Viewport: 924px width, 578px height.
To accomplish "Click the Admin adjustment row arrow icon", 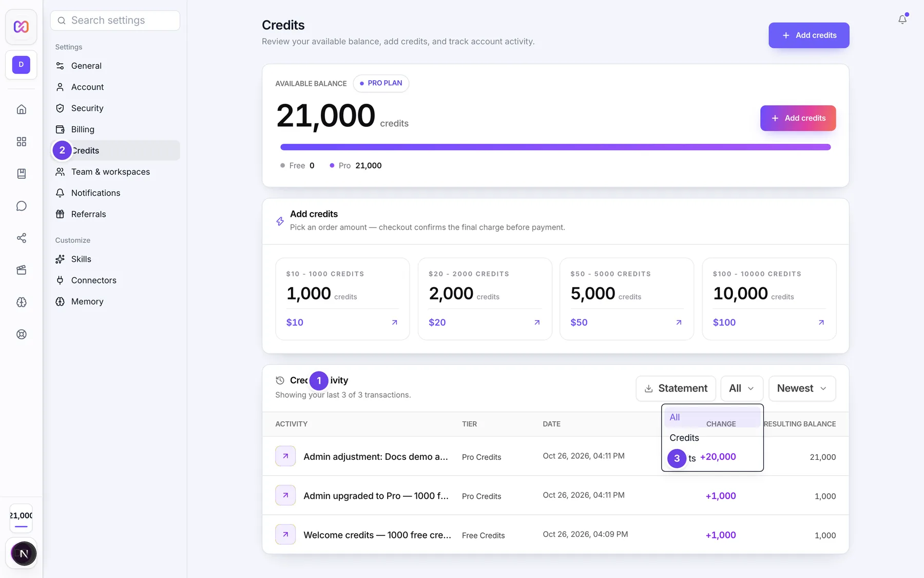I will (285, 456).
